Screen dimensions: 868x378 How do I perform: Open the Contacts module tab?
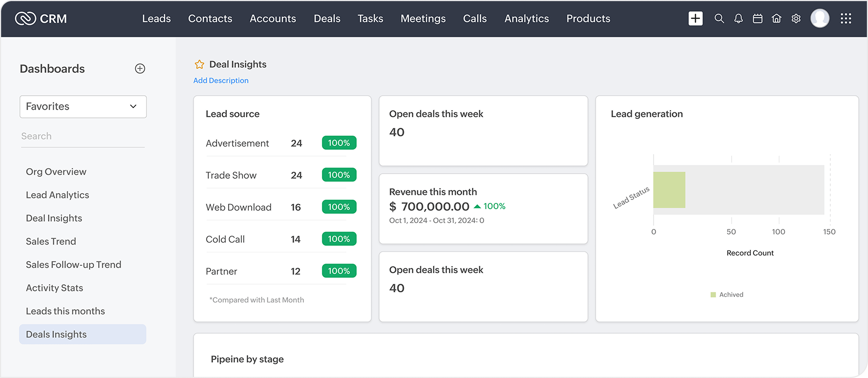(x=210, y=18)
